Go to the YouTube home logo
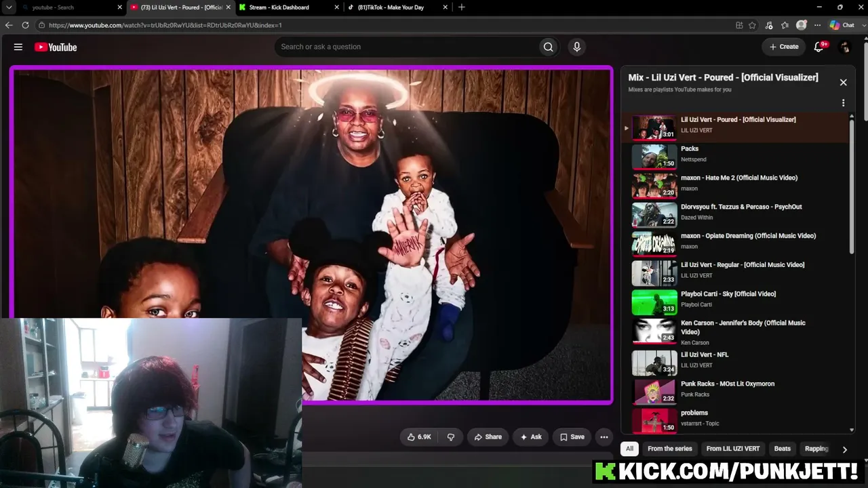Viewport: 868px width, 488px height. 56,47
